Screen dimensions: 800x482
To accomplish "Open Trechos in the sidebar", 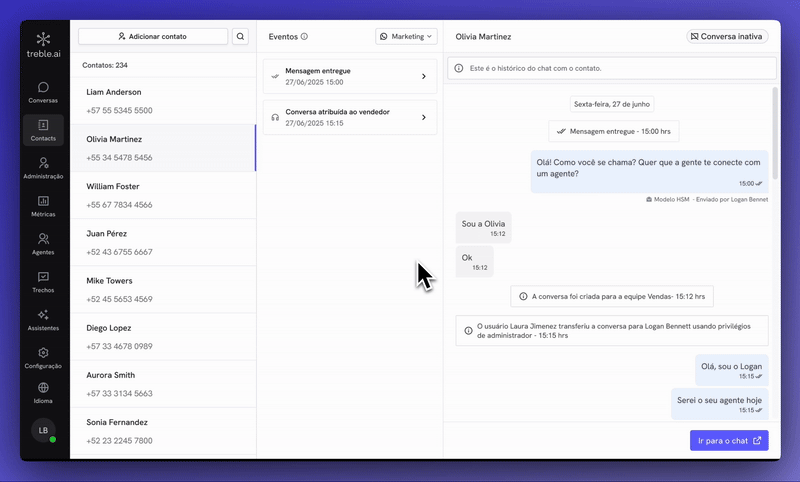I will [x=43, y=282].
